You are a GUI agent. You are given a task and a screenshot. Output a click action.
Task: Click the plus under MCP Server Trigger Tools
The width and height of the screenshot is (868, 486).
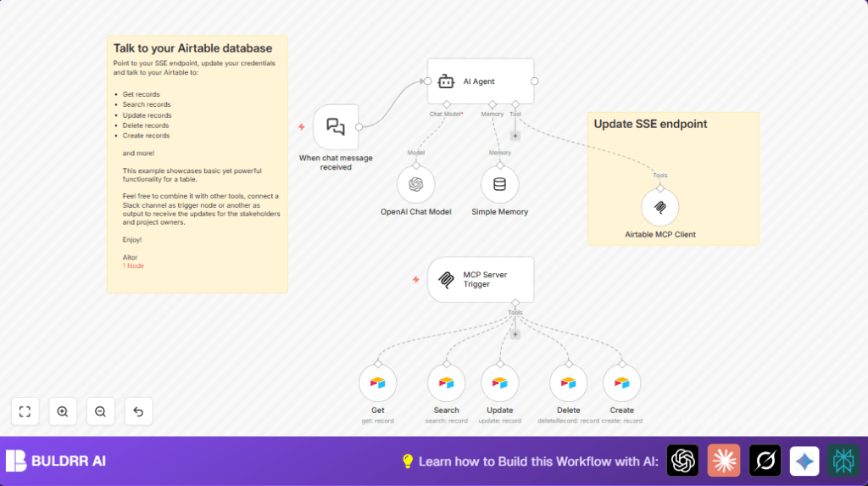[x=515, y=334]
